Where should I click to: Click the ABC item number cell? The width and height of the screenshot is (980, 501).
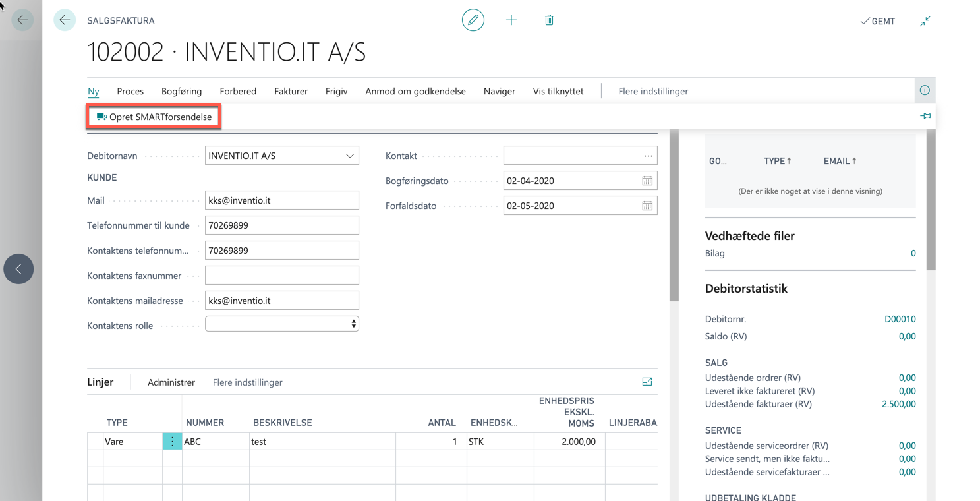coord(216,442)
